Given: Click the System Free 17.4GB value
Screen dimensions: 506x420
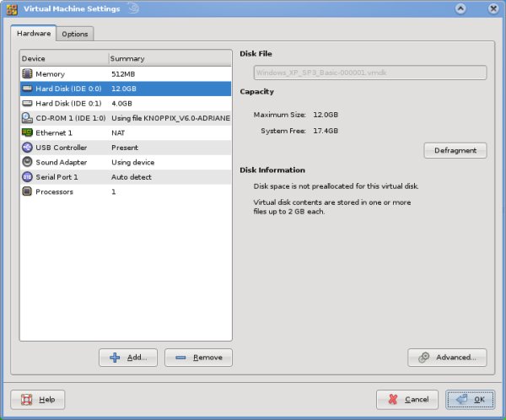Looking at the screenshot, I should pos(326,131).
